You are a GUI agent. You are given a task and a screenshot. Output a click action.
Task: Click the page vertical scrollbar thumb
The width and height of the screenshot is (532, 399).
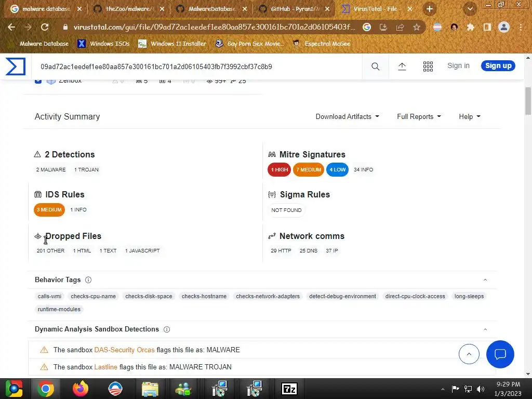click(528, 101)
